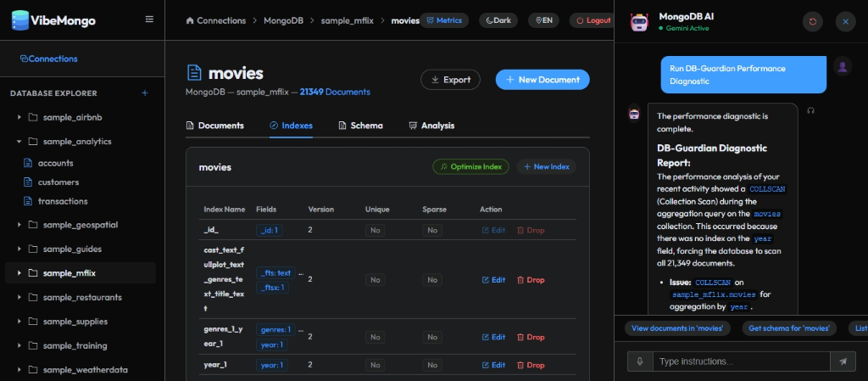Expand the sample_weatherdata database
The image size is (868, 381).
(x=19, y=369)
